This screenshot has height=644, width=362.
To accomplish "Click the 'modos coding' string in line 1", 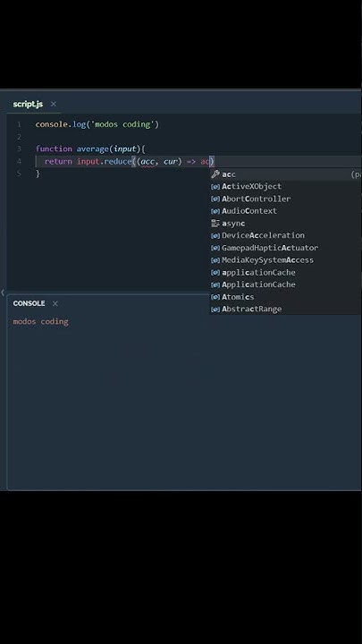I will pos(122,124).
